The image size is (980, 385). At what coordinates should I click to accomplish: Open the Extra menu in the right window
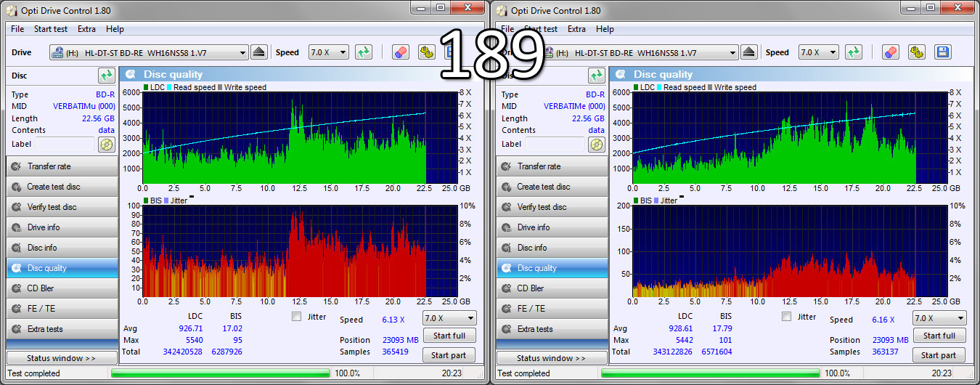tap(576, 29)
